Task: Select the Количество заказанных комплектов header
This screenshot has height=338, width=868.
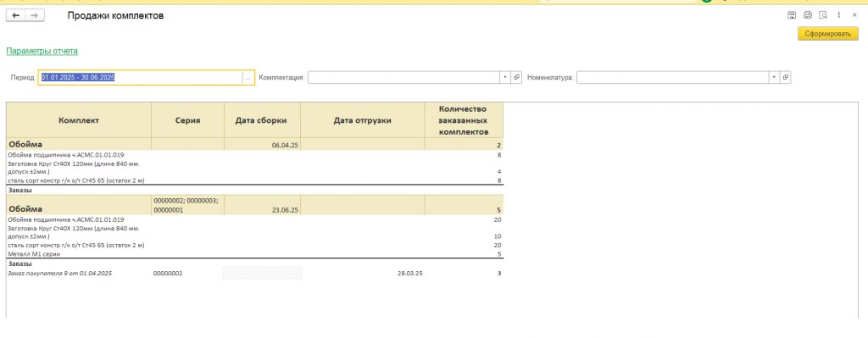Action: click(464, 120)
